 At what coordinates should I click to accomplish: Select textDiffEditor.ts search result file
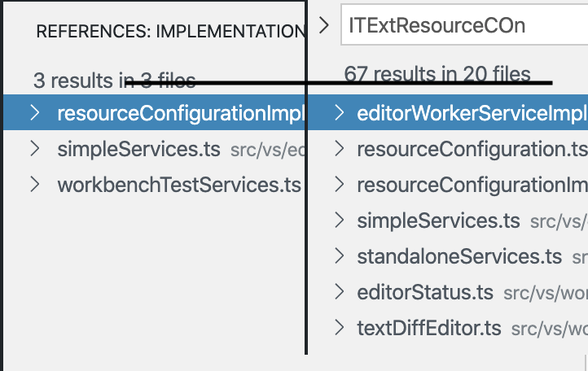448,328
